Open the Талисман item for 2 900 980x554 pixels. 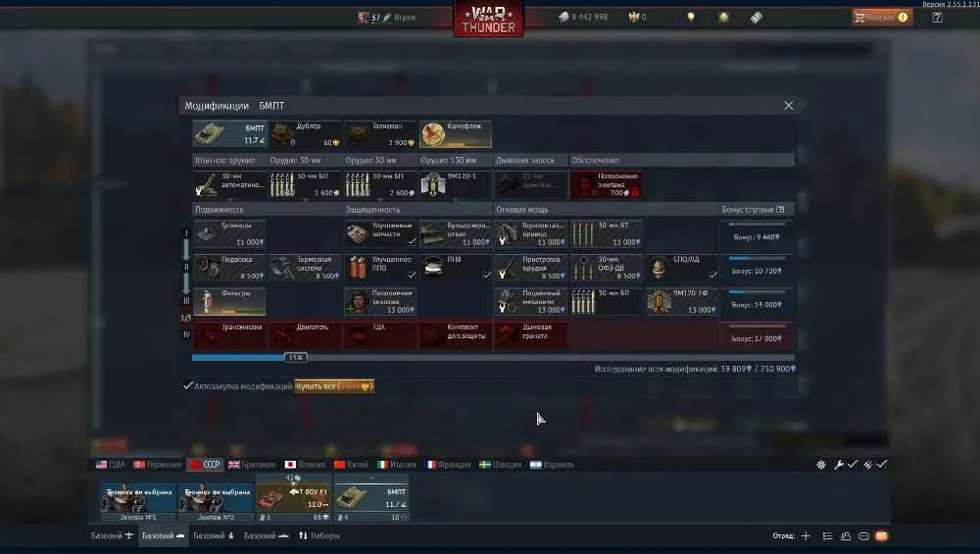click(380, 133)
